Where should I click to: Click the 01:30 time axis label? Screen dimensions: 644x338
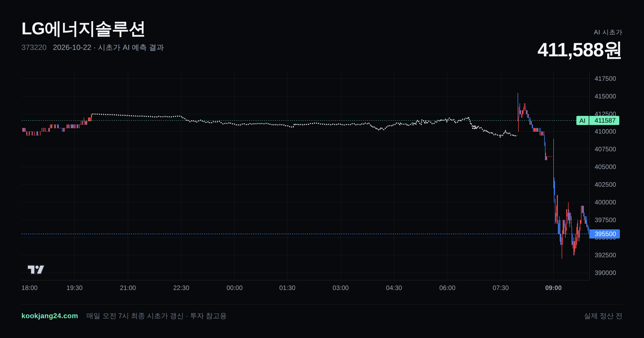(x=287, y=288)
